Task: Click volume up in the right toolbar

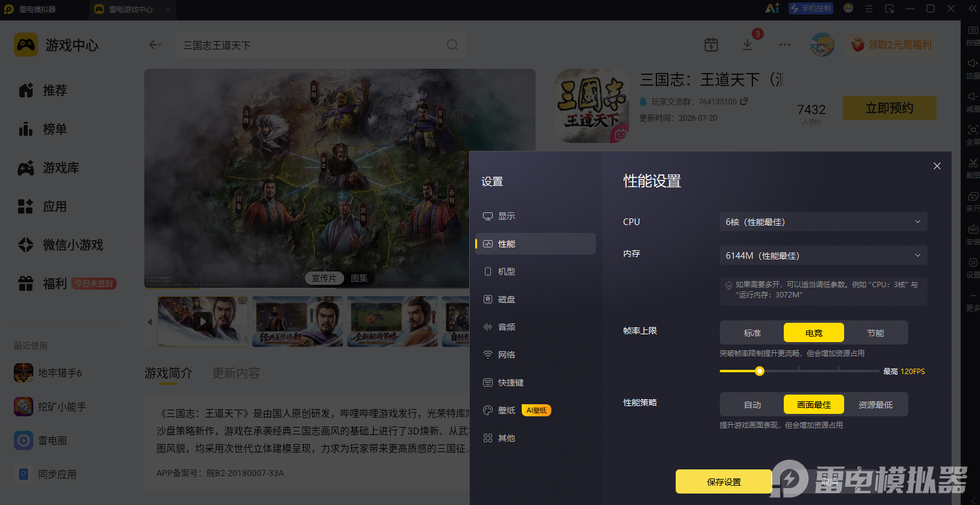Action: click(x=973, y=68)
